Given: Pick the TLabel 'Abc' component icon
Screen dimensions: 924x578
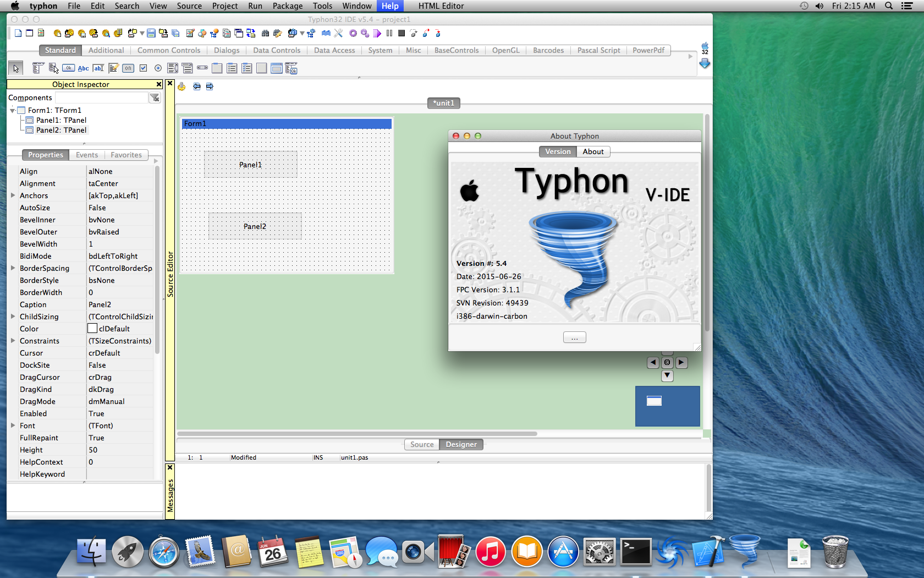Looking at the screenshot, I should tap(83, 68).
